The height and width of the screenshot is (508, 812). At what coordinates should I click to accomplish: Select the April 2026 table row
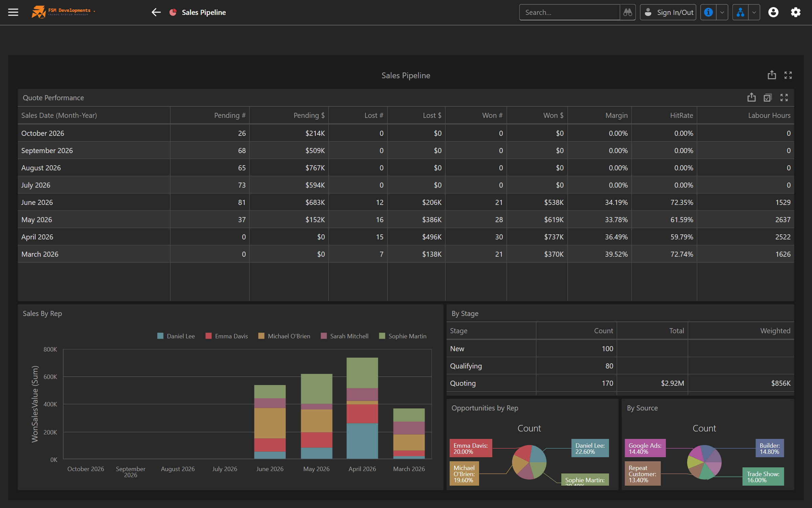[406, 237]
